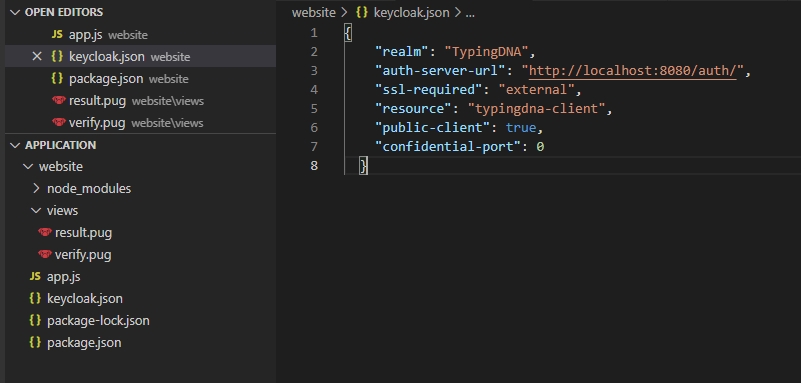Click the pug icon beside verify.pug website\views

point(59,123)
